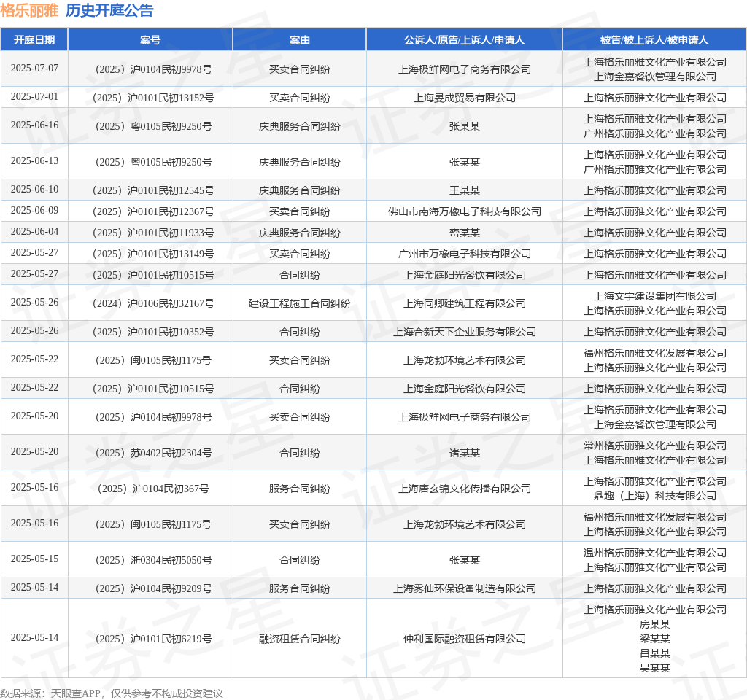Click the 格乐丽雅 title text
Viewport: 747px width, 700px height.
pos(29,10)
